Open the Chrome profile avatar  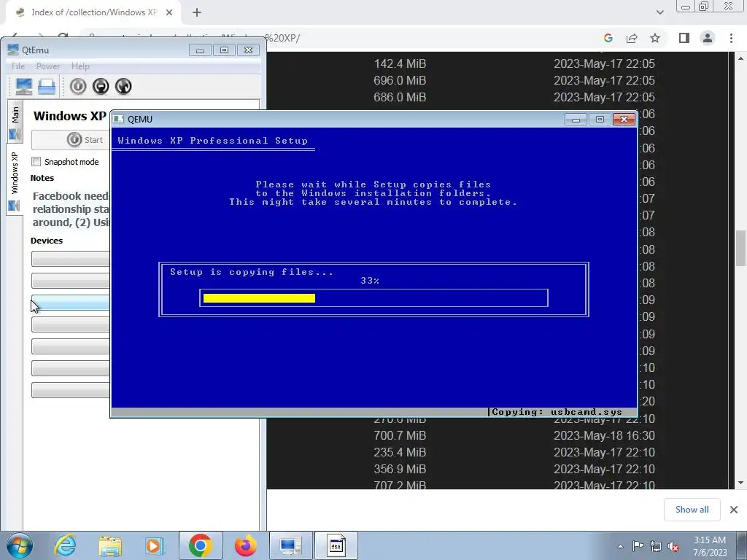pos(708,38)
